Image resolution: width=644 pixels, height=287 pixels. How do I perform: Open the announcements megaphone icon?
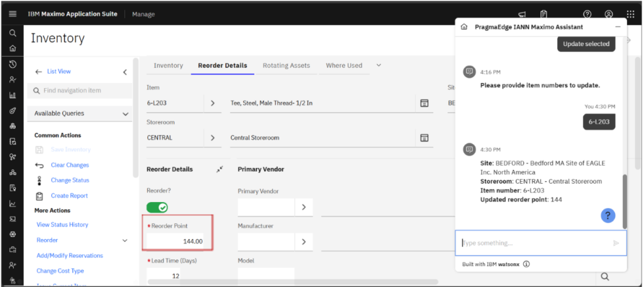coord(522,14)
